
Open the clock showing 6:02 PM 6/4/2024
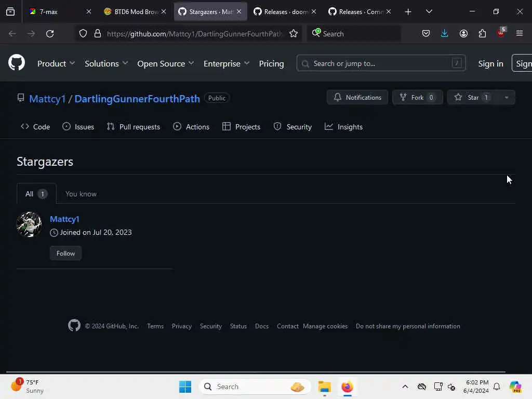[476, 387]
